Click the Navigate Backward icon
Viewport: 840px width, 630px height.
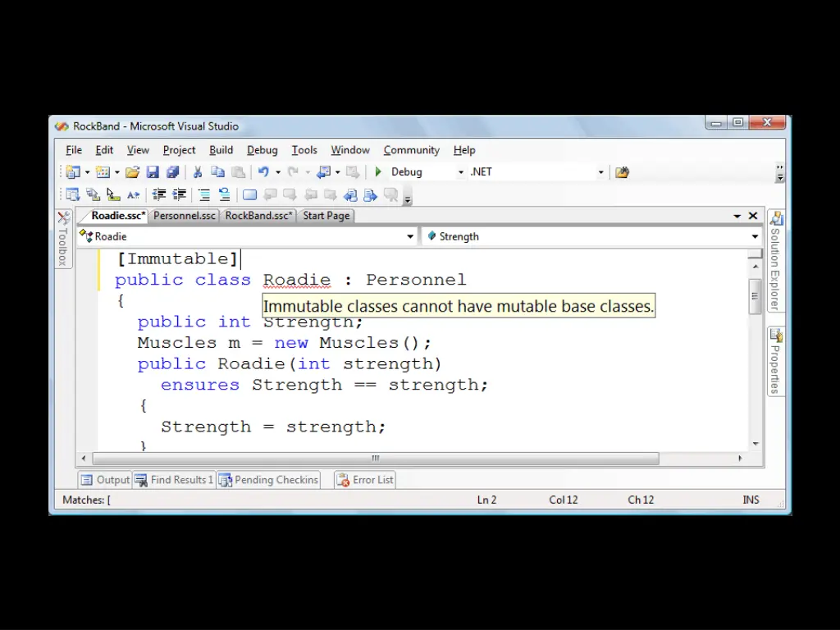pyautogui.click(x=323, y=172)
